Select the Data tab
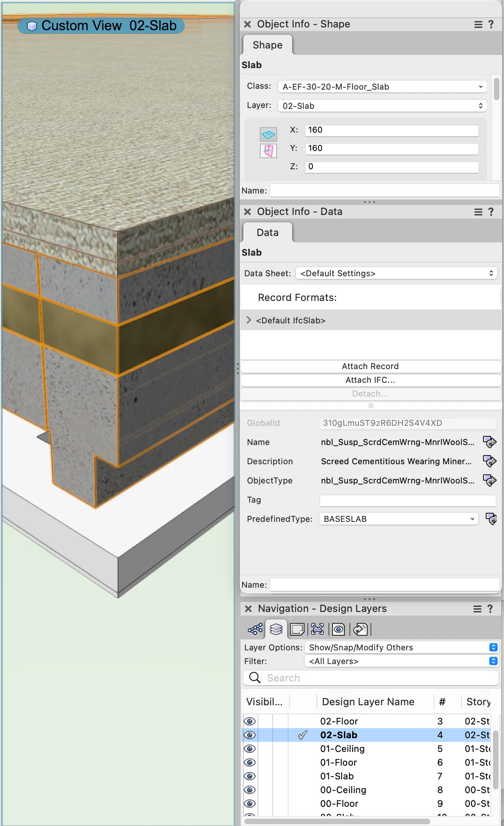 268,232
